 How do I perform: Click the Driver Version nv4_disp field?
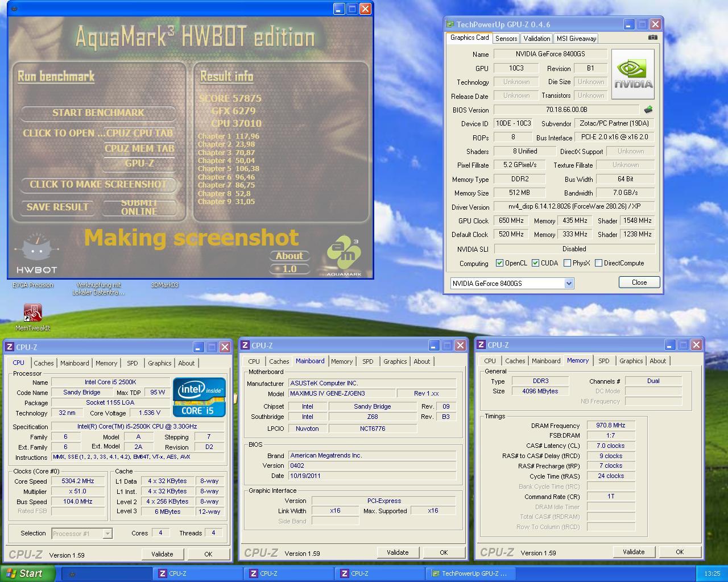point(574,207)
